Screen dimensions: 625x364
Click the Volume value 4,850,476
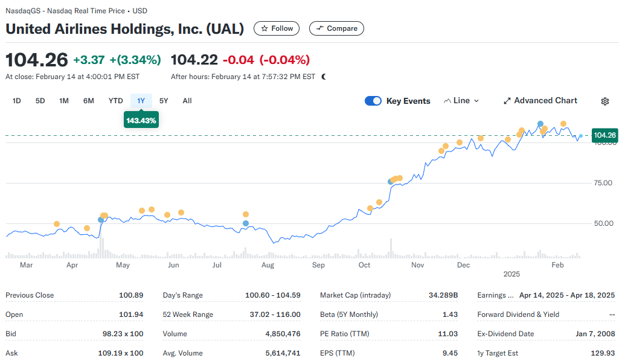(x=283, y=334)
